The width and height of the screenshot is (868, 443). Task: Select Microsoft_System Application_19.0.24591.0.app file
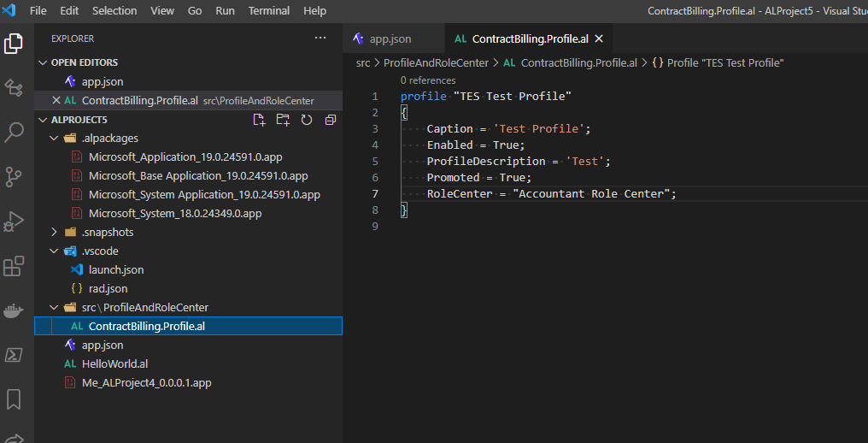pos(188,195)
